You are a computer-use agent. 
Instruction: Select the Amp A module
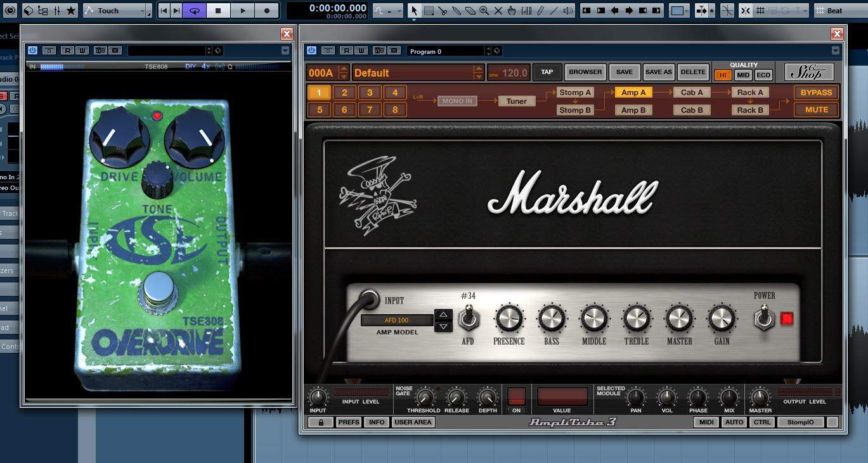[x=633, y=92]
